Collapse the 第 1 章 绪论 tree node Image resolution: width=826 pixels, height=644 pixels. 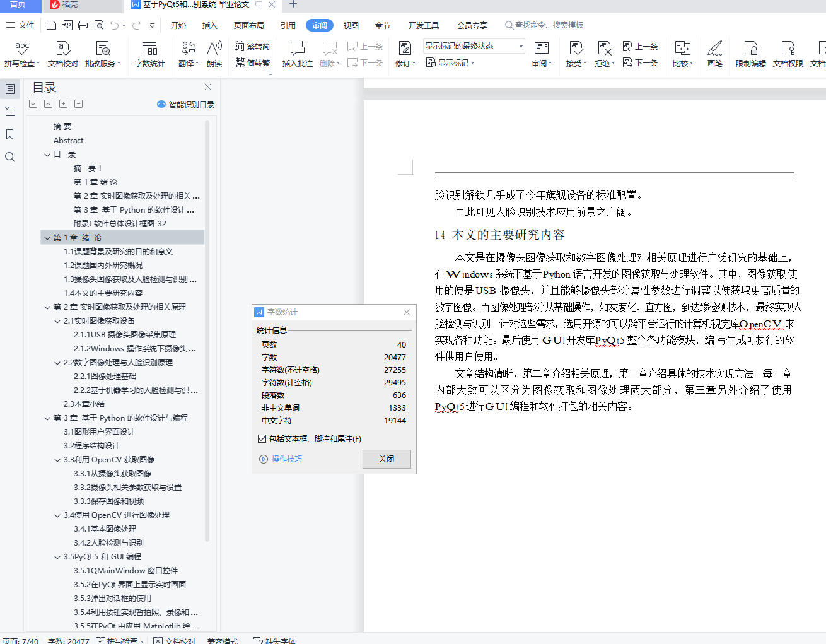[47, 238]
